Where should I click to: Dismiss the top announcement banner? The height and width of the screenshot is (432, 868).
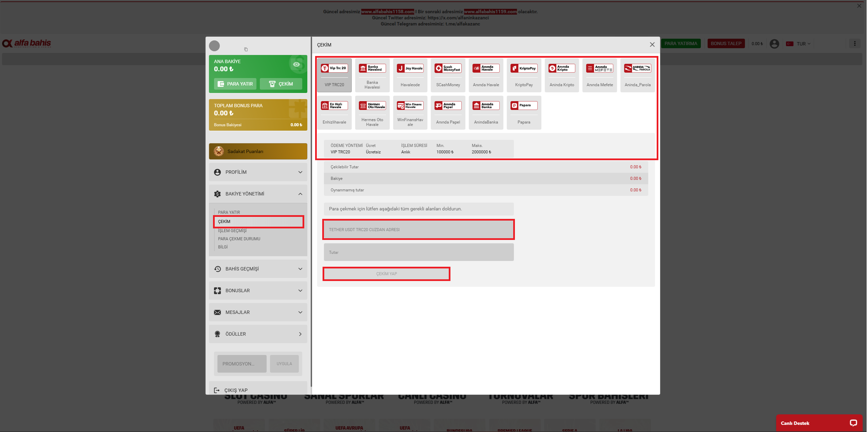[x=859, y=6]
